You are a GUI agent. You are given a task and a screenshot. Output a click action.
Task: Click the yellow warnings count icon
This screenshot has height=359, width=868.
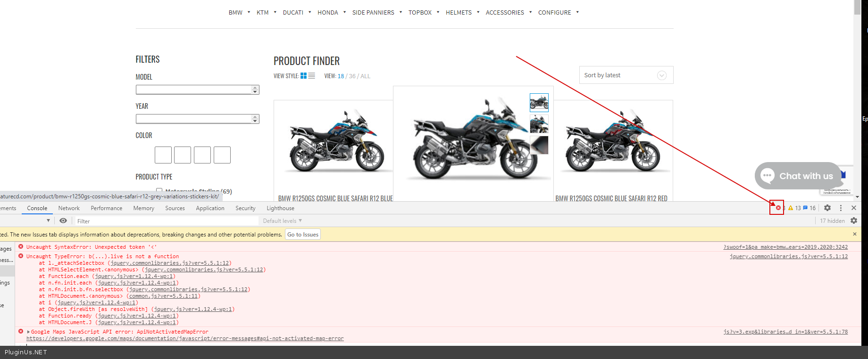[x=791, y=208]
